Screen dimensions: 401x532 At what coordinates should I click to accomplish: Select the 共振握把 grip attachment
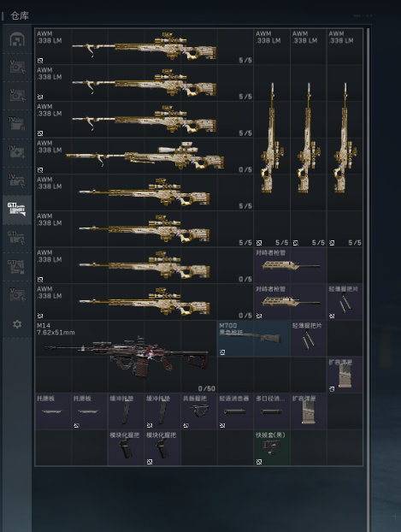click(x=199, y=411)
